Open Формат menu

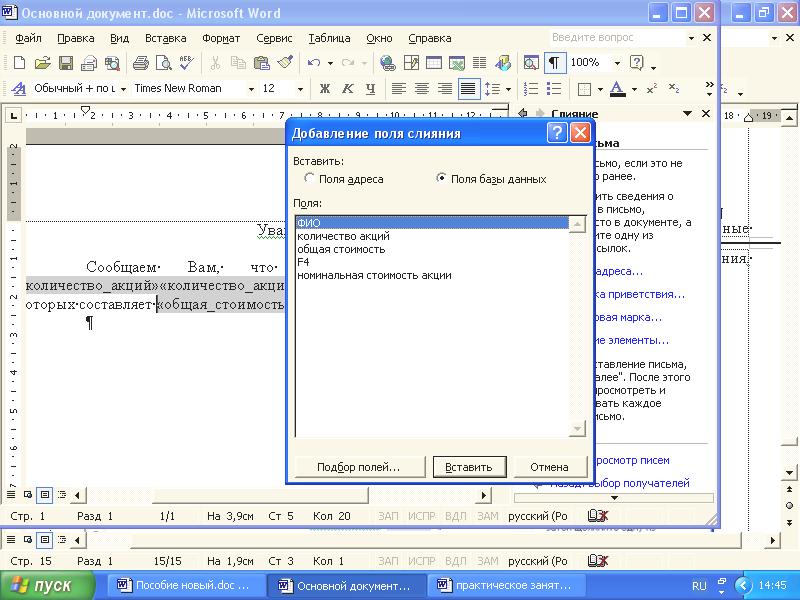221,38
